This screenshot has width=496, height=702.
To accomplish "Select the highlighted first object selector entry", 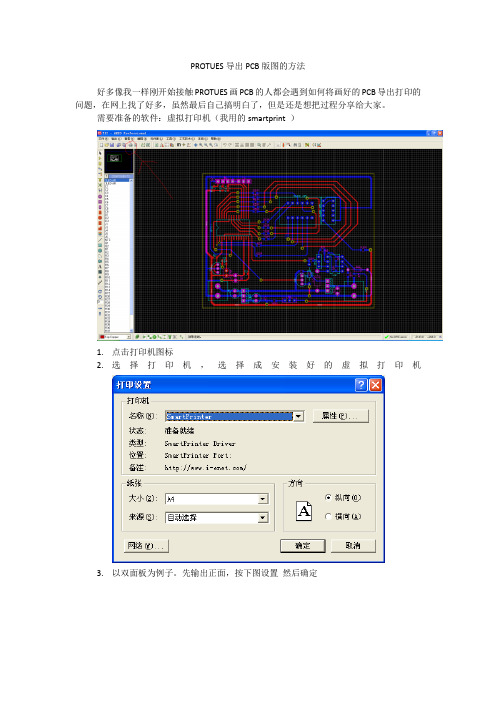I will 117,180.
